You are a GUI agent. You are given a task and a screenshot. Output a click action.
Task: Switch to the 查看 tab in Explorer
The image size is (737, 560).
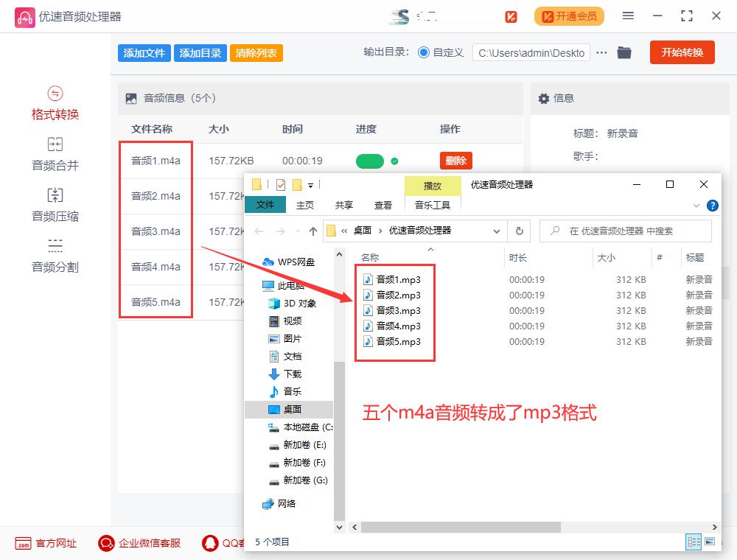(x=383, y=206)
